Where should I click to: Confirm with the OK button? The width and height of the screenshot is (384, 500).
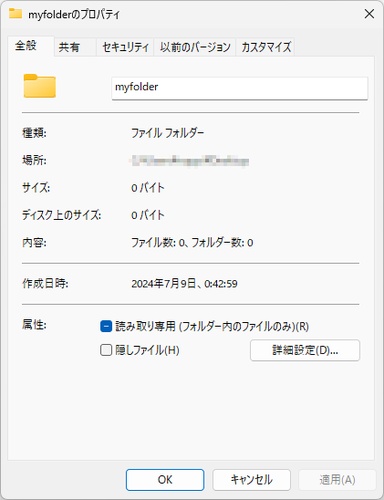pos(165,480)
